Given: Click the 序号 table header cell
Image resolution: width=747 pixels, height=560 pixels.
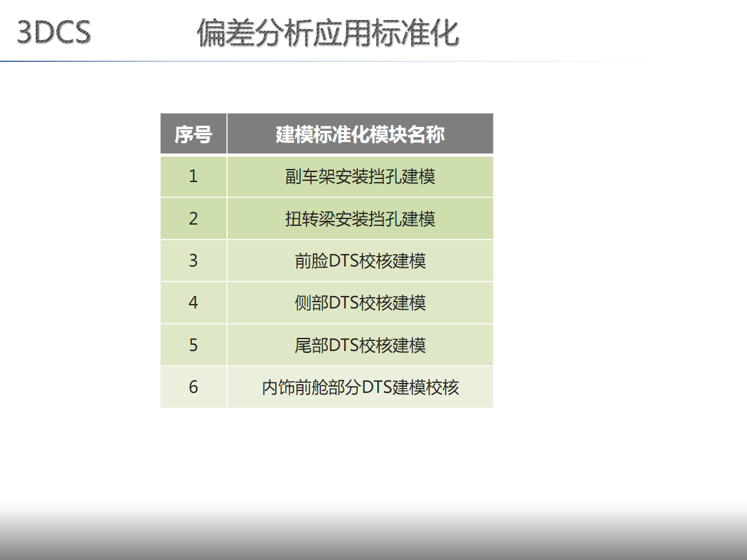Looking at the screenshot, I should [193, 133].
